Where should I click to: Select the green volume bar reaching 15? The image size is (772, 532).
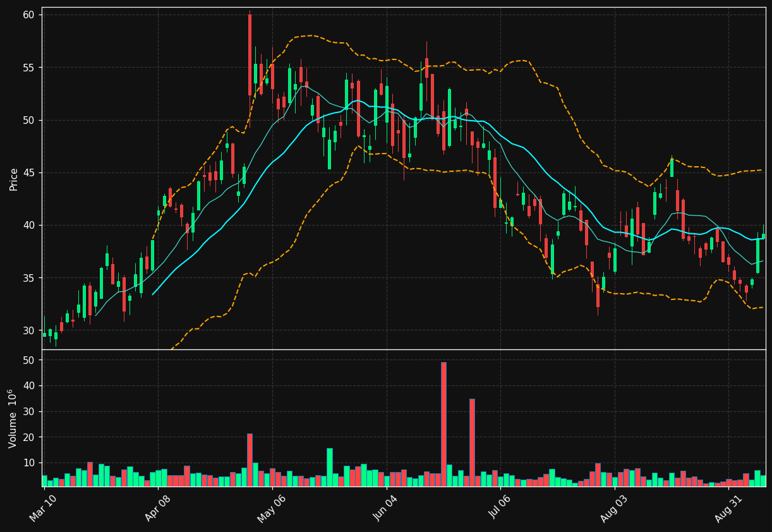point(329,467)
